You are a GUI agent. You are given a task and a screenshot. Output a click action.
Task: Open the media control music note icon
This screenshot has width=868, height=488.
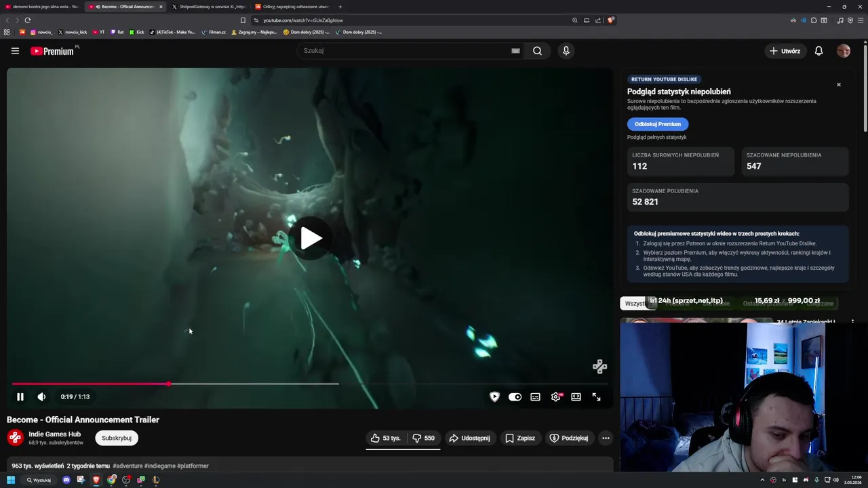pyautogui.click(x=840, y=20)
